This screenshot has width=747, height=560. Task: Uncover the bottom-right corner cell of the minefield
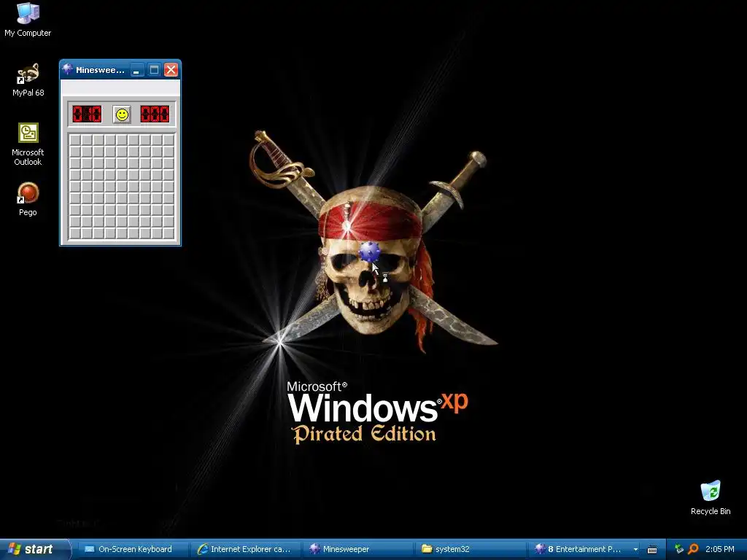click(x=169, y=233)
